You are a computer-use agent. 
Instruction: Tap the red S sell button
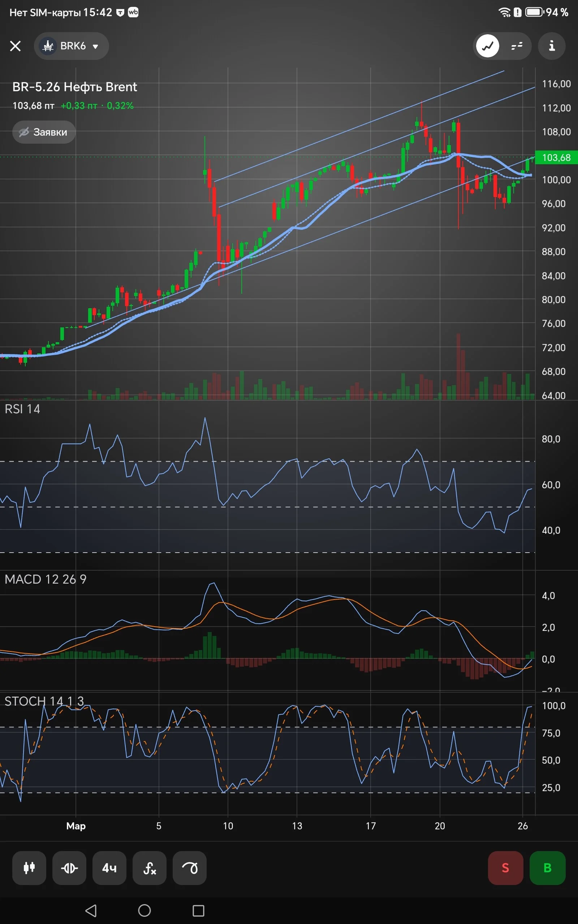point(505,868)
